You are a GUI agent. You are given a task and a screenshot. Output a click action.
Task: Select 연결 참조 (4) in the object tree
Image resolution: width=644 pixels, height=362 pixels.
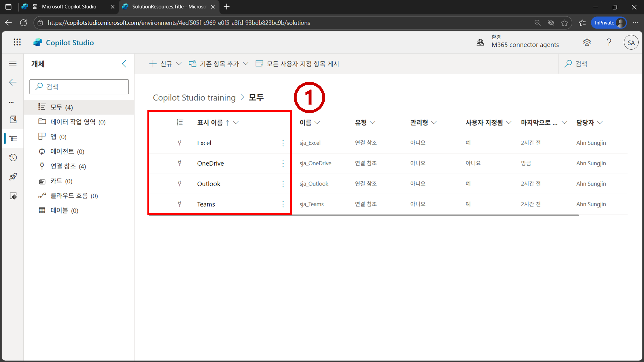68,166
